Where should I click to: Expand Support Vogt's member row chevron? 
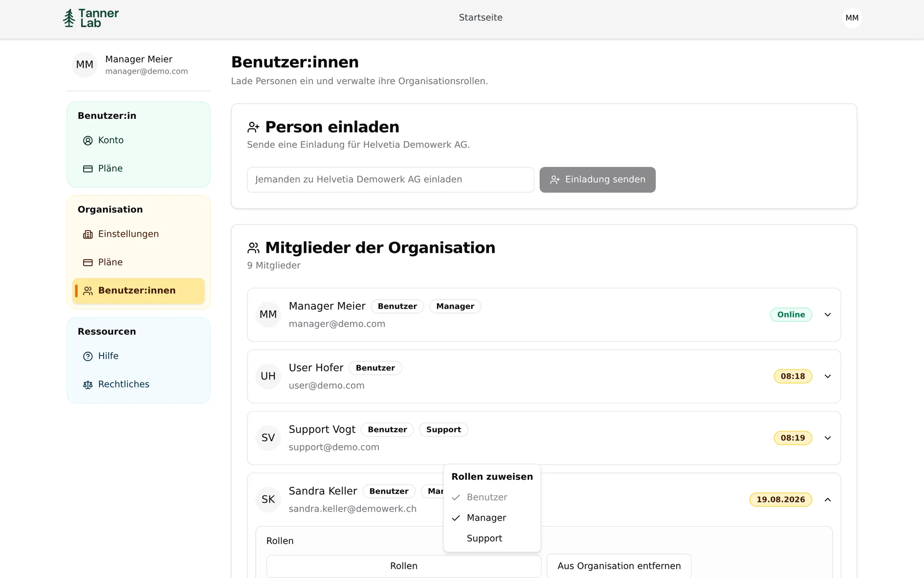click(828, 438)
